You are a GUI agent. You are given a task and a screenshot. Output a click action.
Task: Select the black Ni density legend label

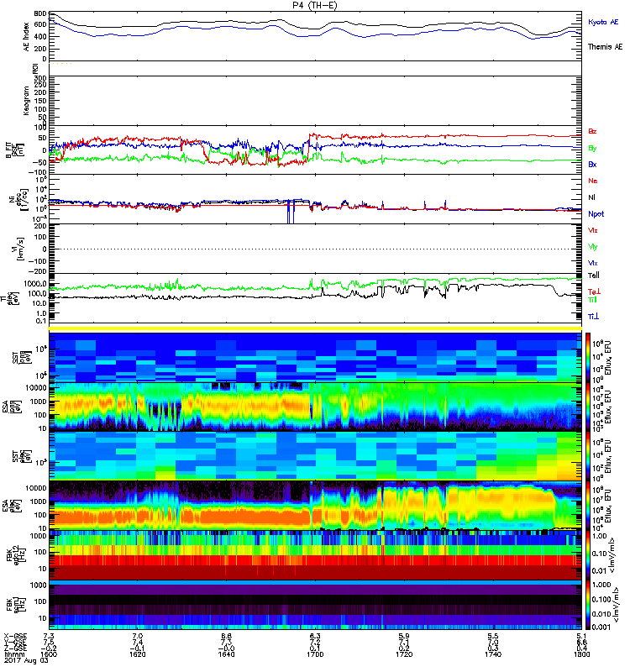[x=592, y=197]
